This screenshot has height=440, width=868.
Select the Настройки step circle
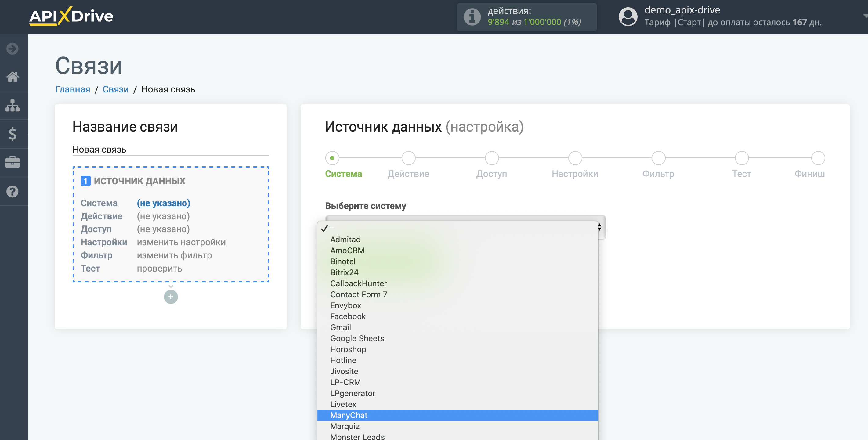click(575, 158)
